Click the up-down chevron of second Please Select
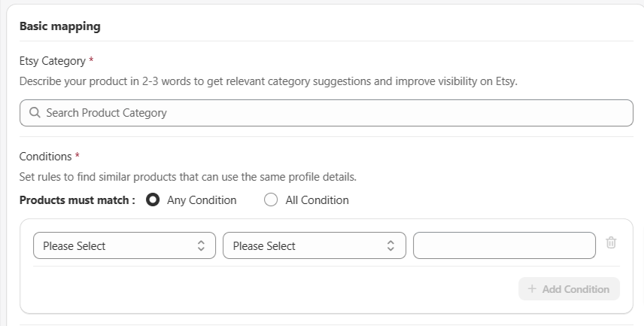 390,245
